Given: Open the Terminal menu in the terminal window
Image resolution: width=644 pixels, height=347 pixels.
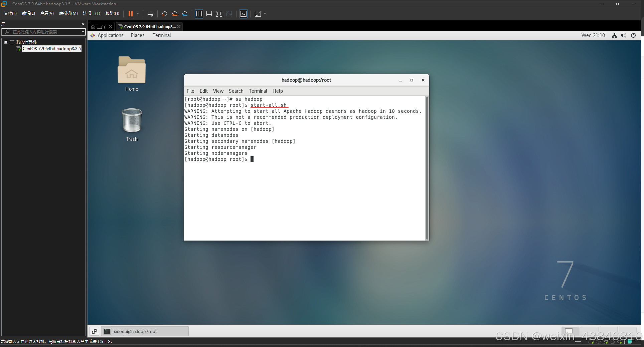Looking at the screenshot, I should click(258, 91).
